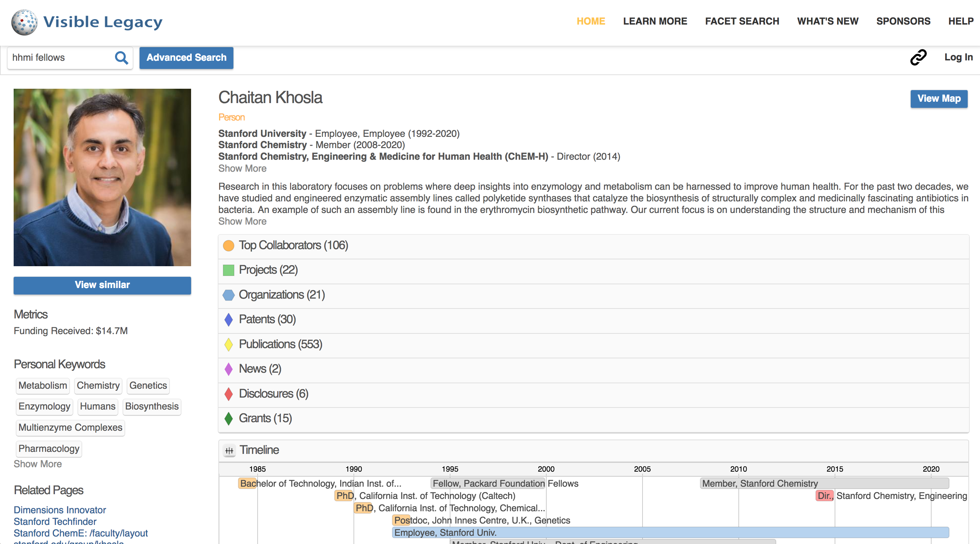Show more affiliations under Stanford ChEM-H
Screen dimensions: 980x544
[242, 169]
